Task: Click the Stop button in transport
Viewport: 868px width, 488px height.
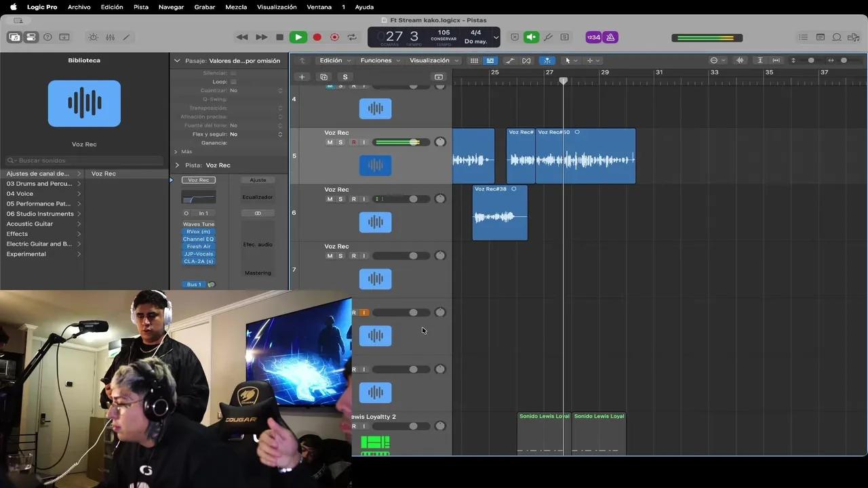Action: (279, 37)
